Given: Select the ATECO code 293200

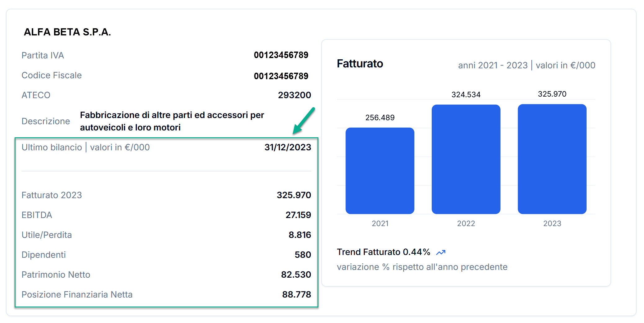Looking at the screenshot, I should (x=294, y=95).
